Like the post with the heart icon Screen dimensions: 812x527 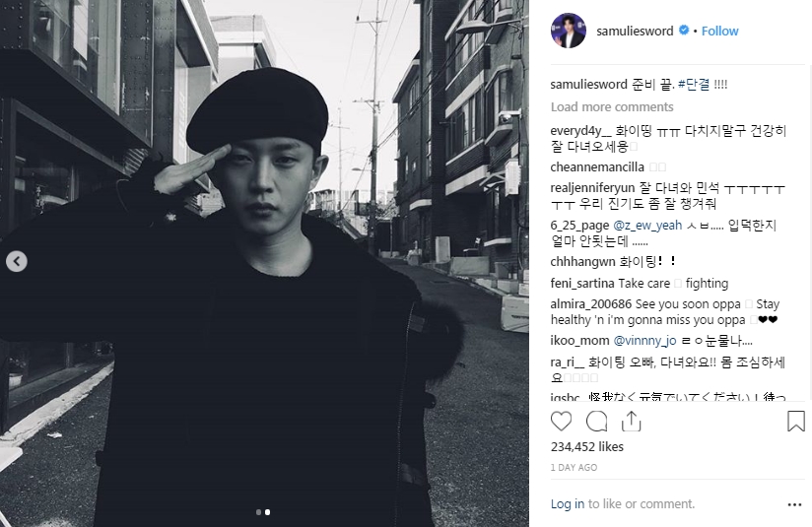click(x=561, y=422)
